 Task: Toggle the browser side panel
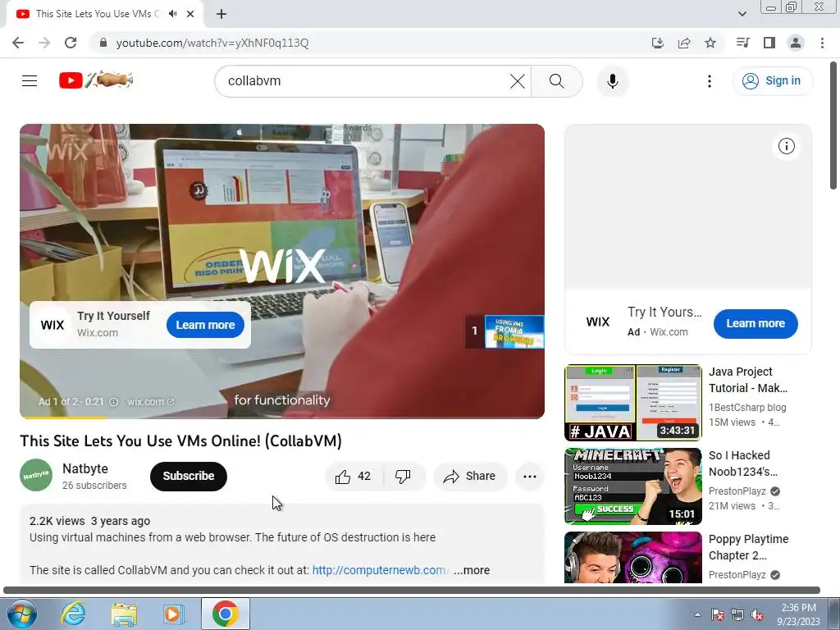tap(769, 43)
